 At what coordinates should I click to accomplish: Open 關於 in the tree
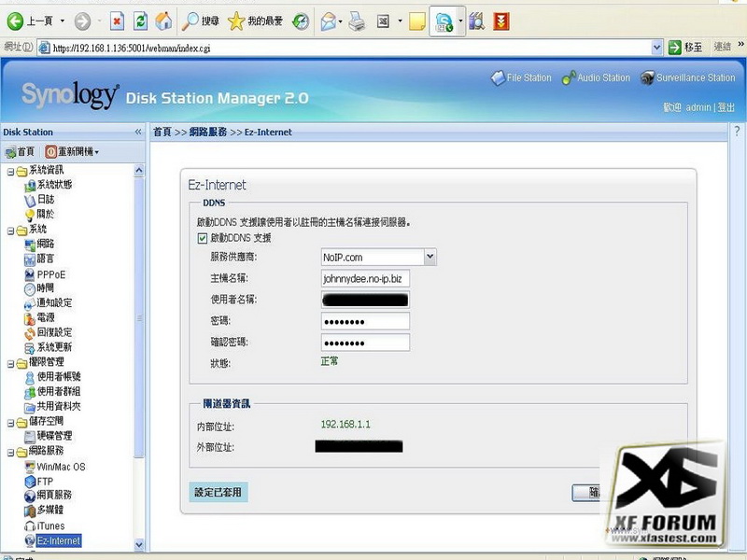tap(39, 215)
